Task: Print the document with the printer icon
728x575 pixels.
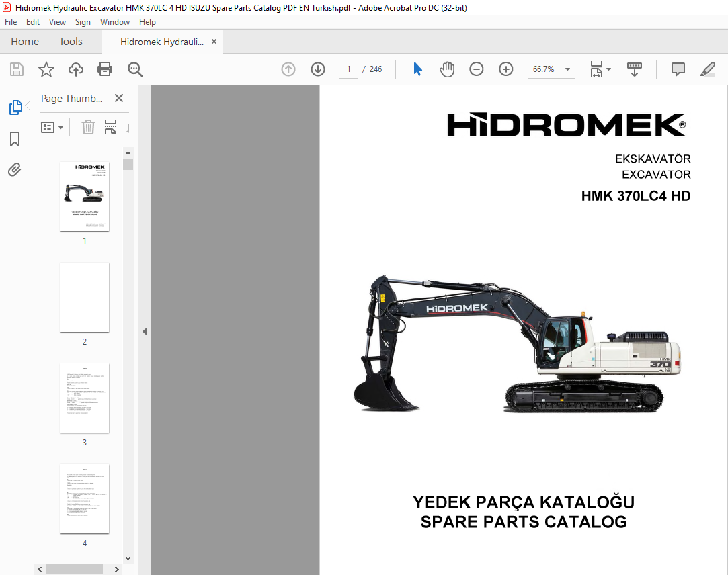Action: 105,69
